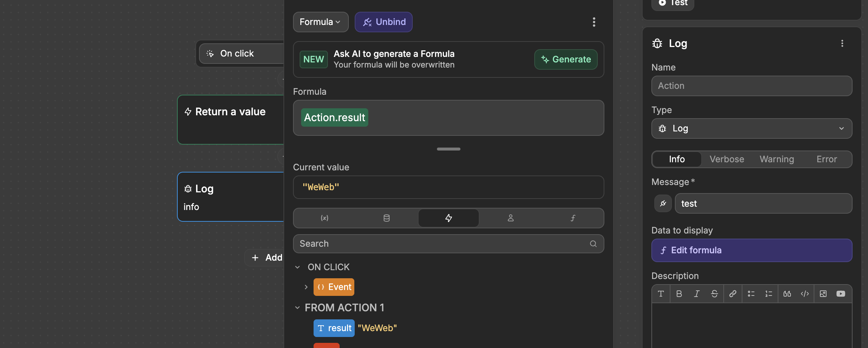Open the Log Type dropdown
This screenshot has width=868, height=348.
click(751, 128)
